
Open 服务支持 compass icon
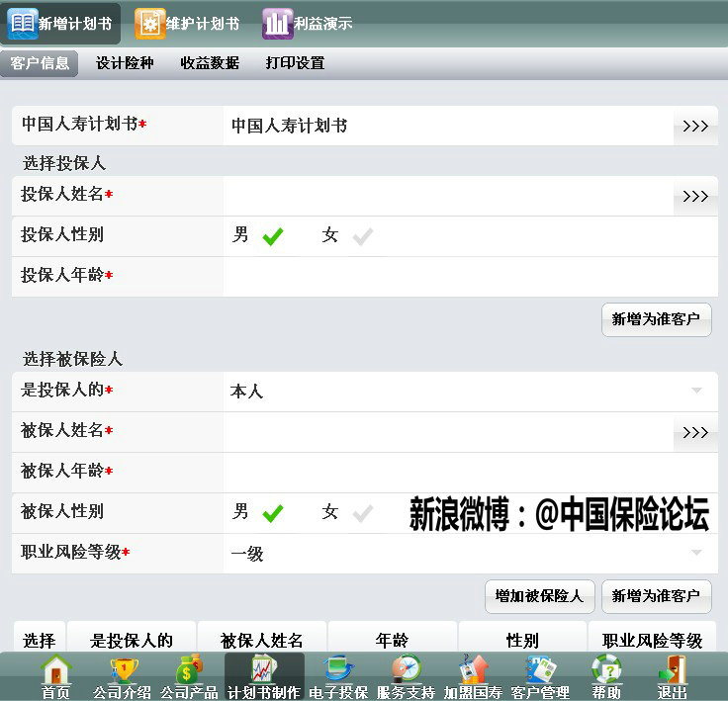[x=406, y=669]
